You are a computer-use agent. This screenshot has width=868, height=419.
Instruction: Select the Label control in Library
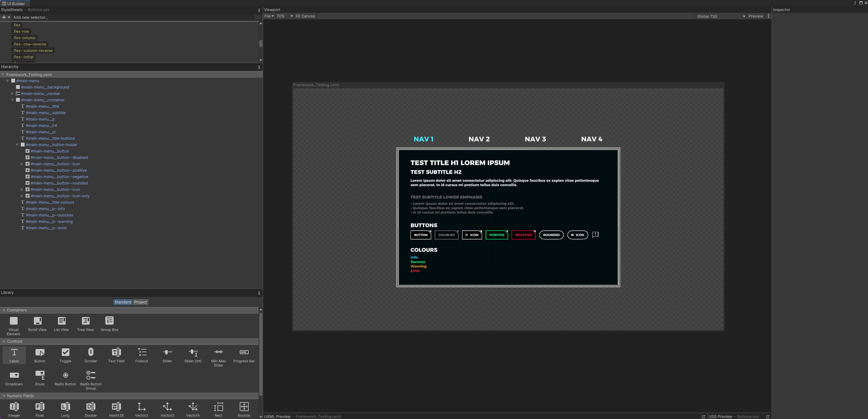pyautogui.click(x=14, y=355)
